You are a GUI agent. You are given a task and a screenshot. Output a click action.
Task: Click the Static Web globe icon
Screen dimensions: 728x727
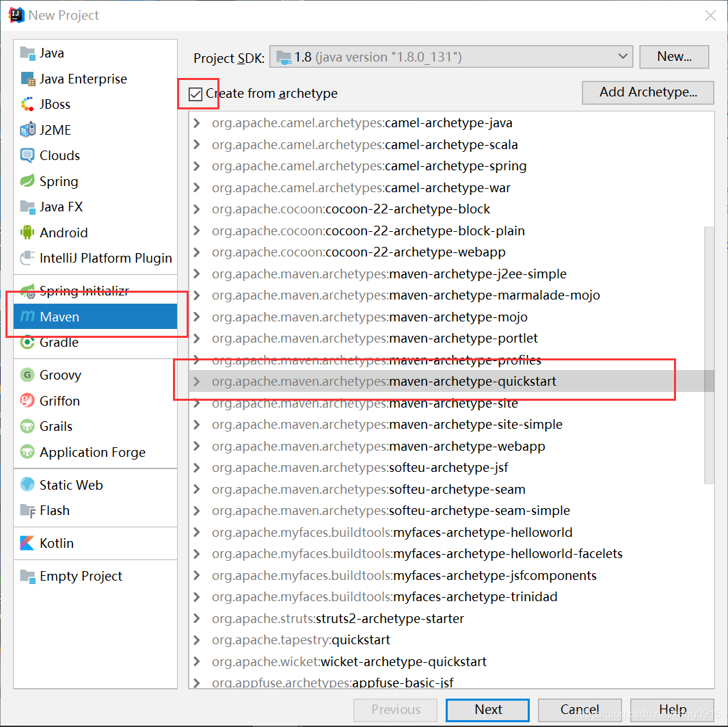point(27,484)
